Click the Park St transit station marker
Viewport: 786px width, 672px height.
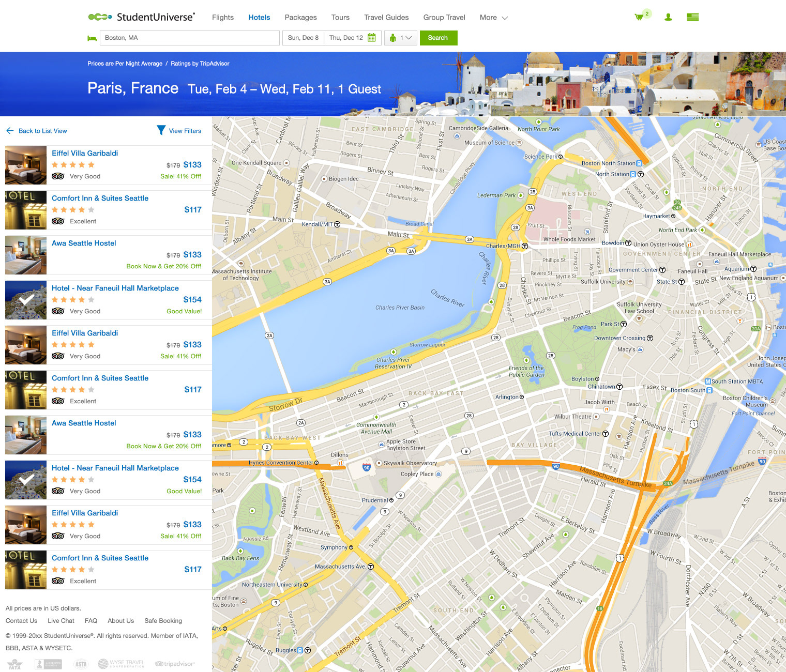coord(624,325)
